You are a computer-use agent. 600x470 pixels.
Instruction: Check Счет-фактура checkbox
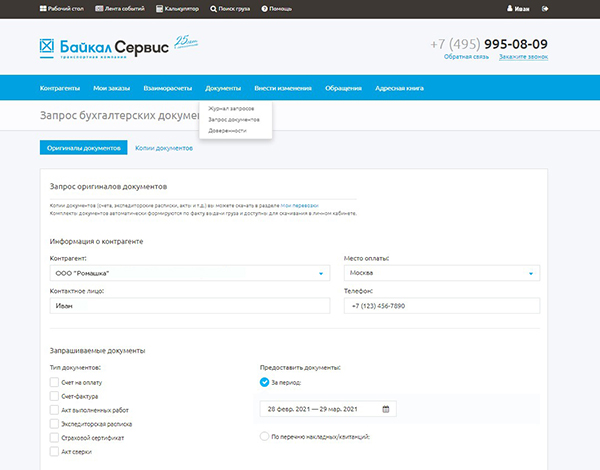click(x=54, y=396)
